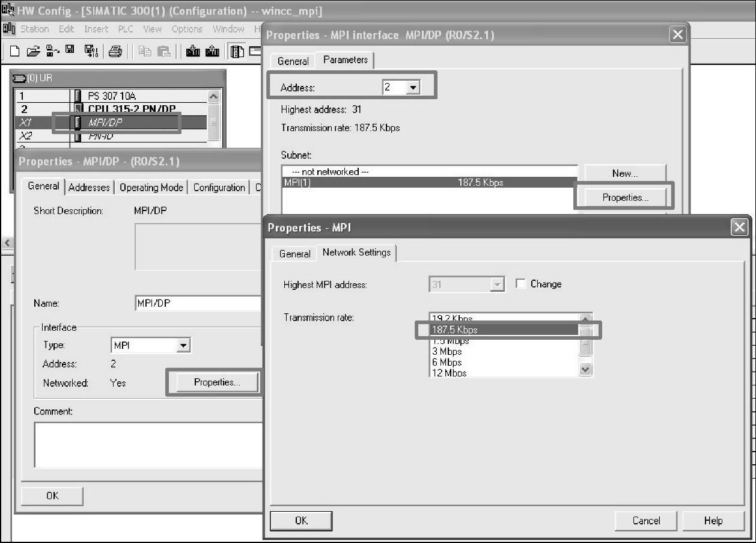Screen dimensions: 756x543
Task: Switch to the Network Settings tab
Action: click(356, 253)
